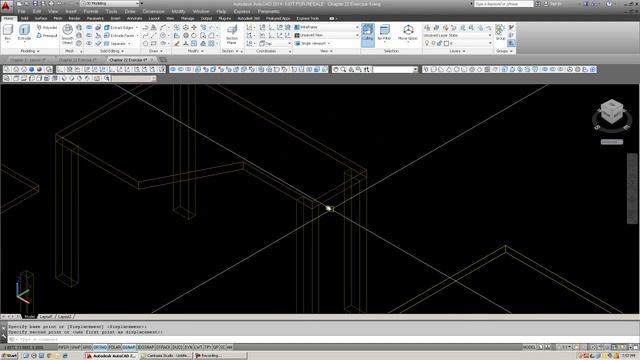
Task: Open the Unsaved View dropdown
Action: point(327,35)
